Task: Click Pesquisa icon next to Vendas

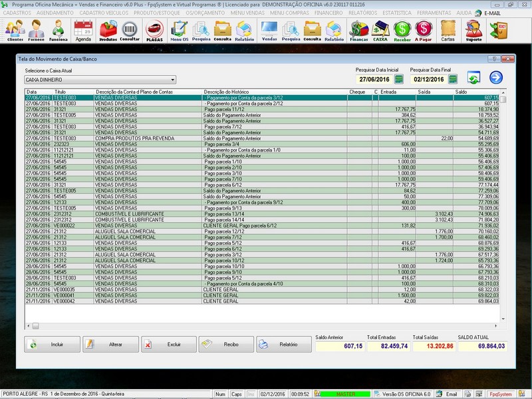Action: coord(291,31)
